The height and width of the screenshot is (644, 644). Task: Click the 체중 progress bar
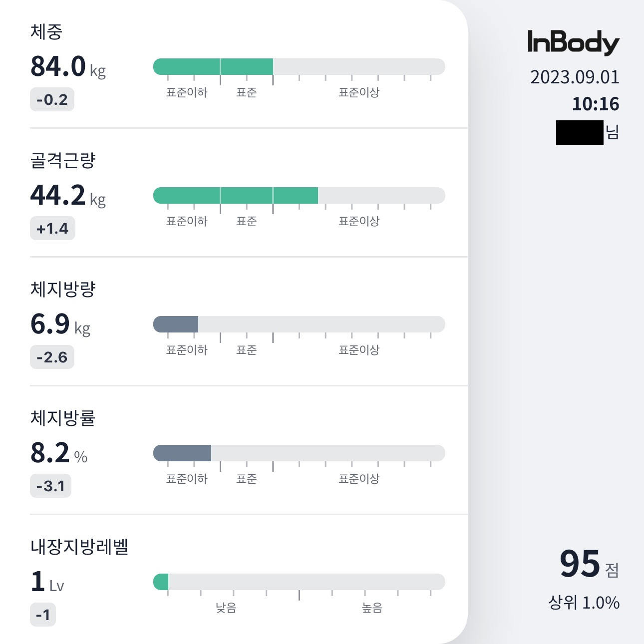click(299, 67)
